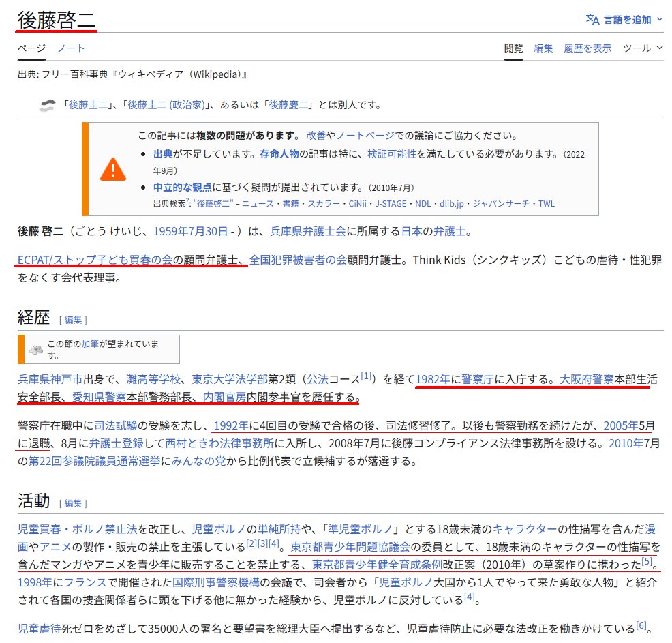Image resolution: width=672 pixels, height=643 pixels.
Task: Open the 1982年 link
Action: pyautogui.click(x=433, y=379)
